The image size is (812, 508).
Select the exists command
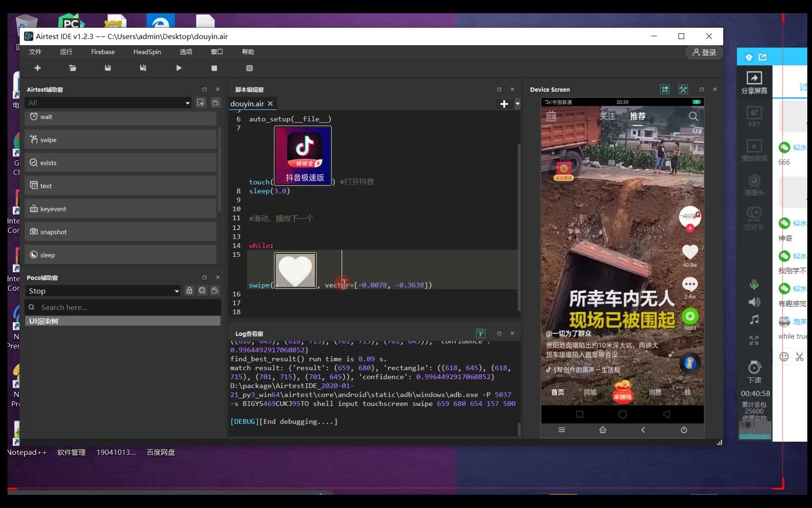(x=120, y=163)
